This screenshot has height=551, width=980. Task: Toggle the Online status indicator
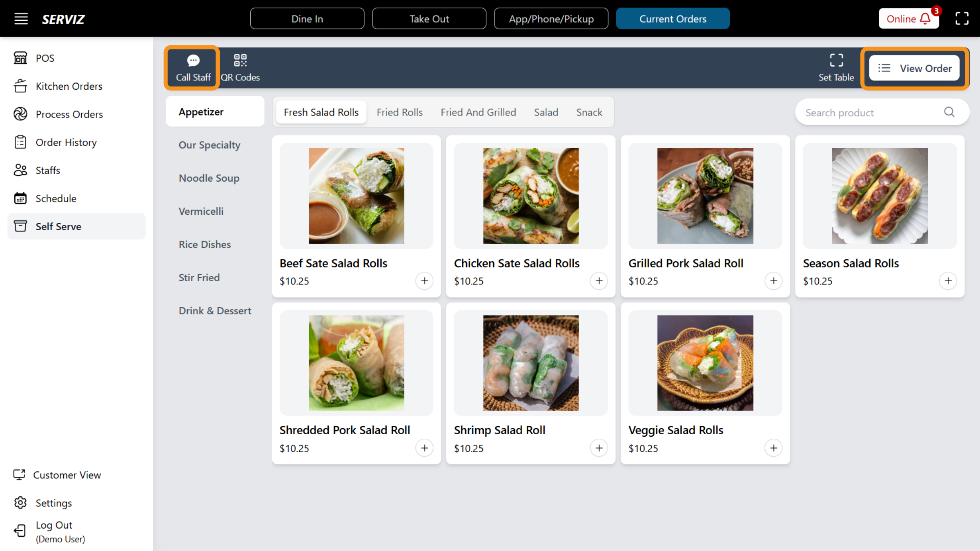point(901,19)
